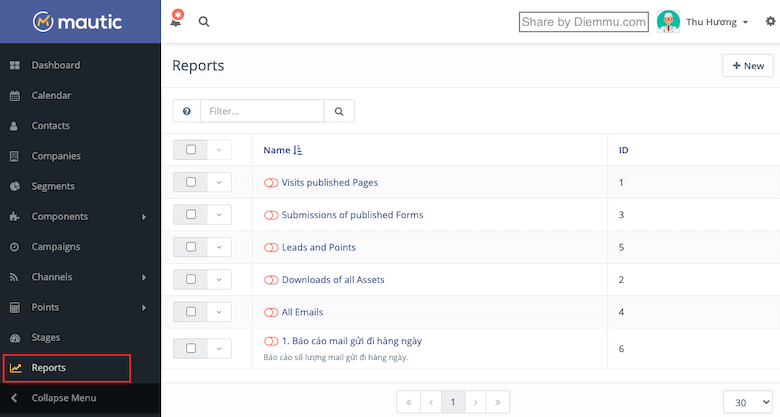Toggle publish status of Visits published Pages
Screen dimensions: 780x417
point(271,183)
